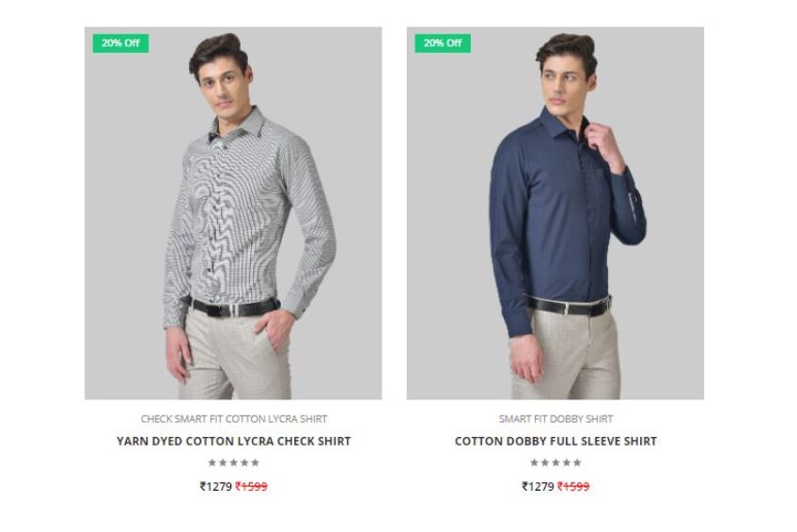Rate the check shirt five stars

(255, 462)
